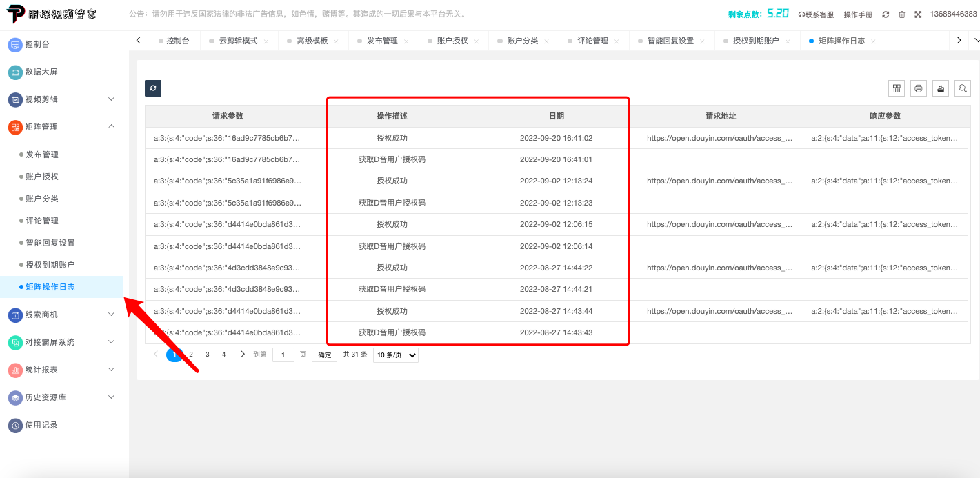The width and height of the screenshot is (980, 478).
Task: Collapse the 矩阵管理 menu chevron
Action: (112, 126)
